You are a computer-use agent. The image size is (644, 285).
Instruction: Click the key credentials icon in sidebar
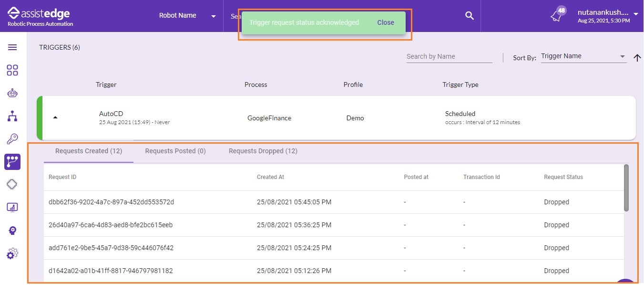(x=12, y=139)
